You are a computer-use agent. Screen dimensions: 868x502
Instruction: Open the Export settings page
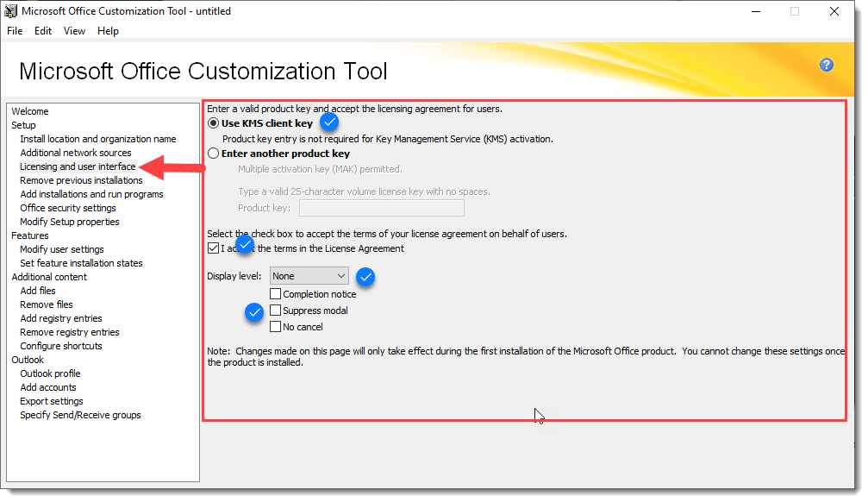(x=52, y=401)
